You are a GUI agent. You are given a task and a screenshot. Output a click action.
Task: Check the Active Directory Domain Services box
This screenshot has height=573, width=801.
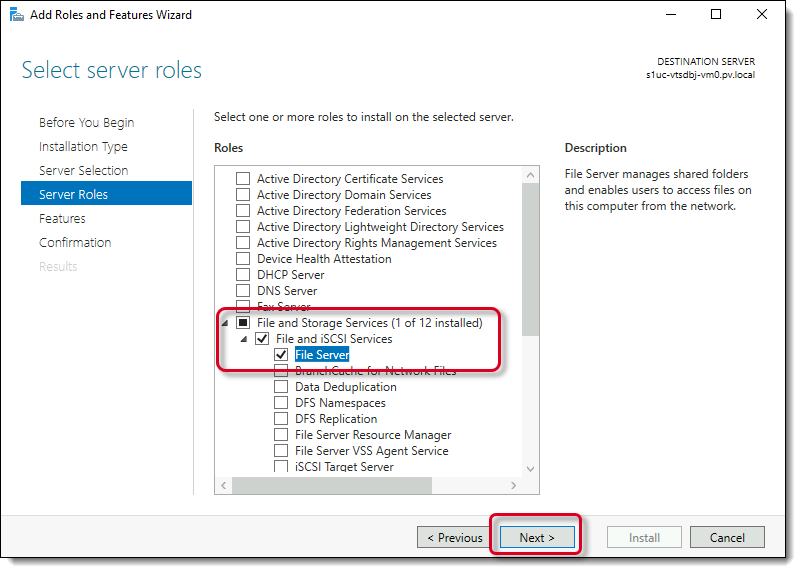243,195
